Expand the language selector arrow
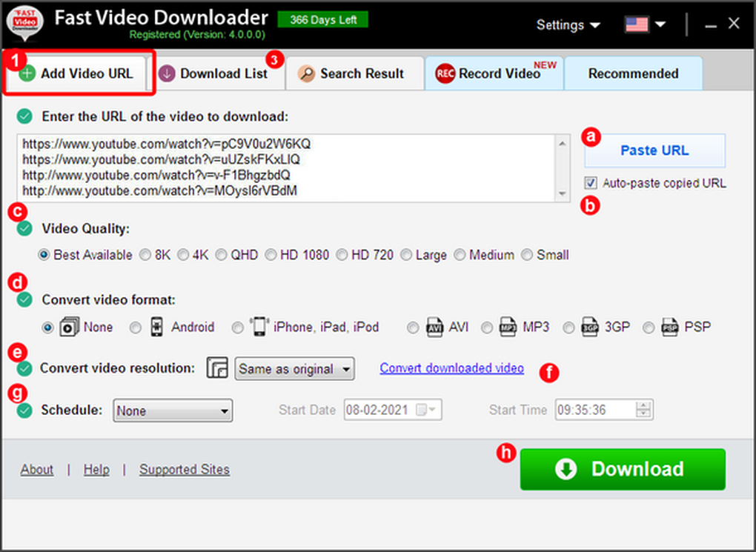 660,24
